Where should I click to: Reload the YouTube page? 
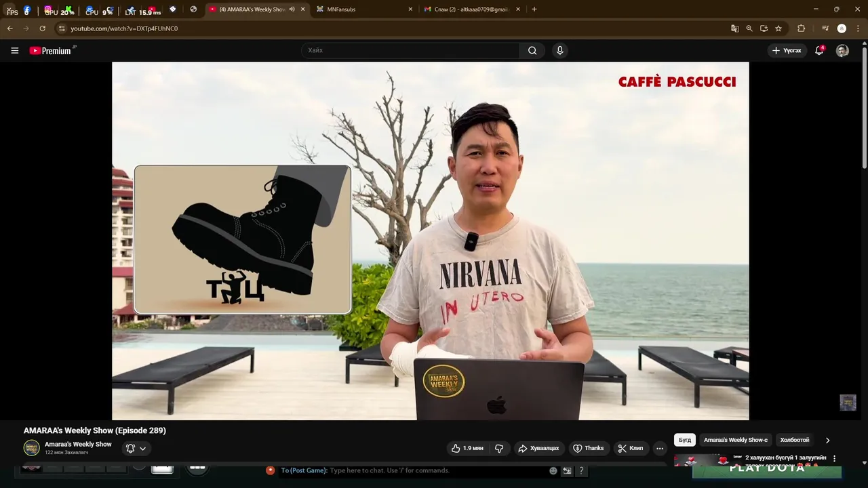pyautogui.click(x=42, y=28)
